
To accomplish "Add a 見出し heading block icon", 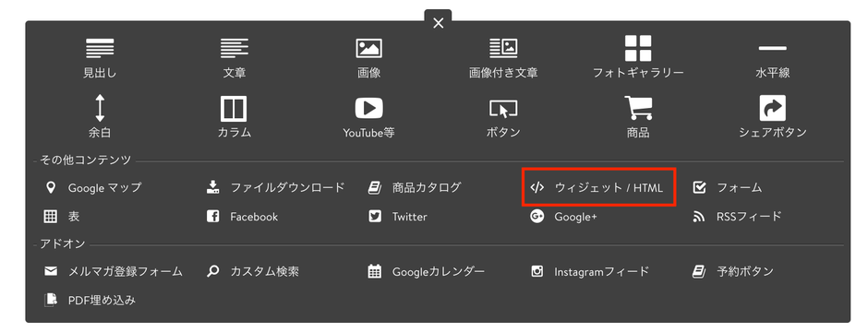I will point(100,48).
